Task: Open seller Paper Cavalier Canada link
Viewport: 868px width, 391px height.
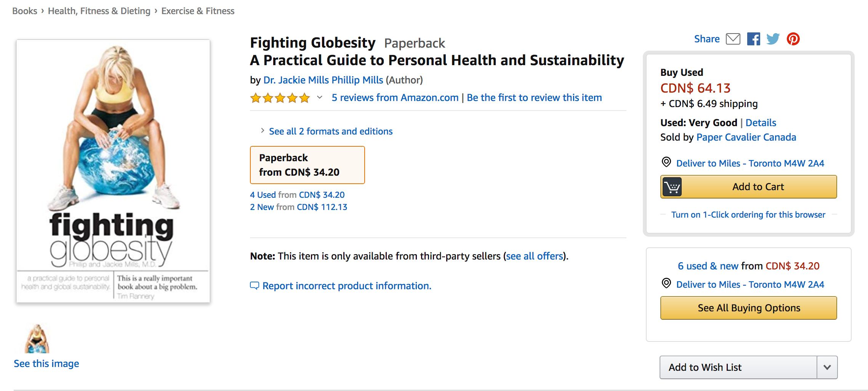Action: tap(746, 137)
